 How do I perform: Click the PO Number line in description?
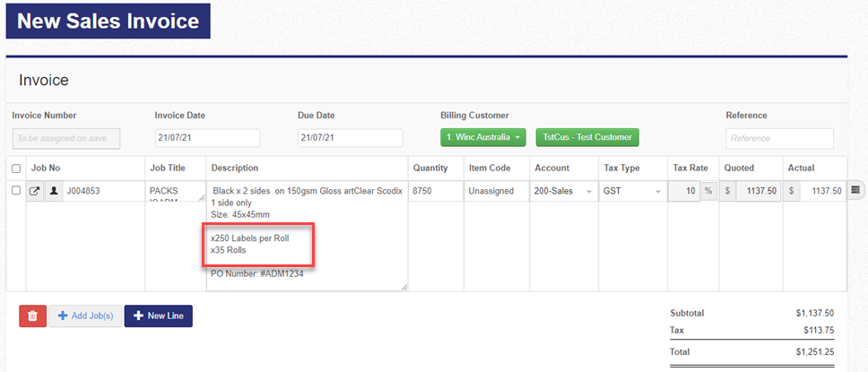[256, 273]
